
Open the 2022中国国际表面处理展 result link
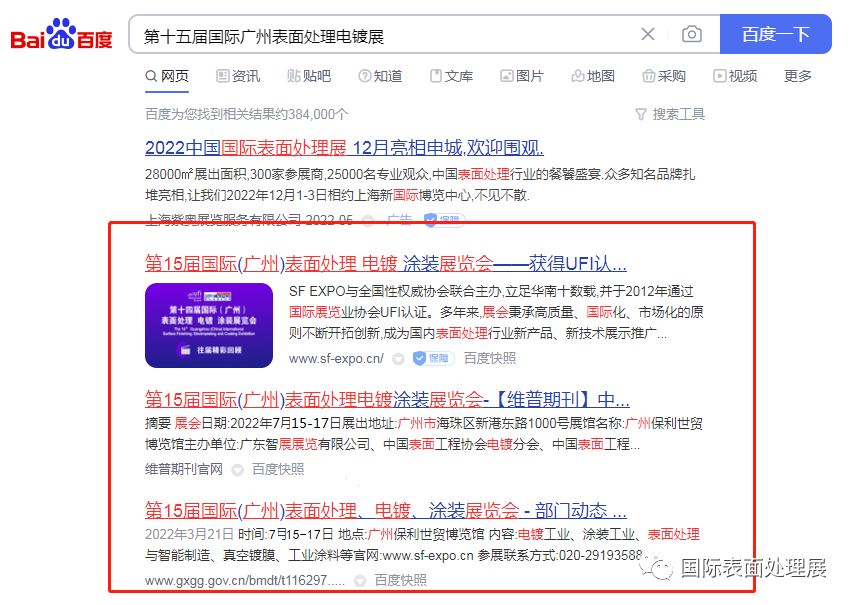pos(340,147)
